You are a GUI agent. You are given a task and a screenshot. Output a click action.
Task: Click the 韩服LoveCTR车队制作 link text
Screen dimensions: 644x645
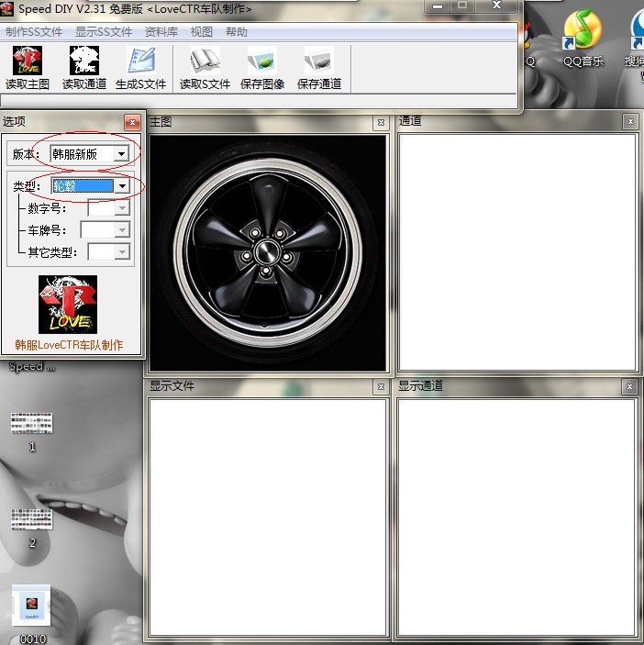tap(69, 345)
